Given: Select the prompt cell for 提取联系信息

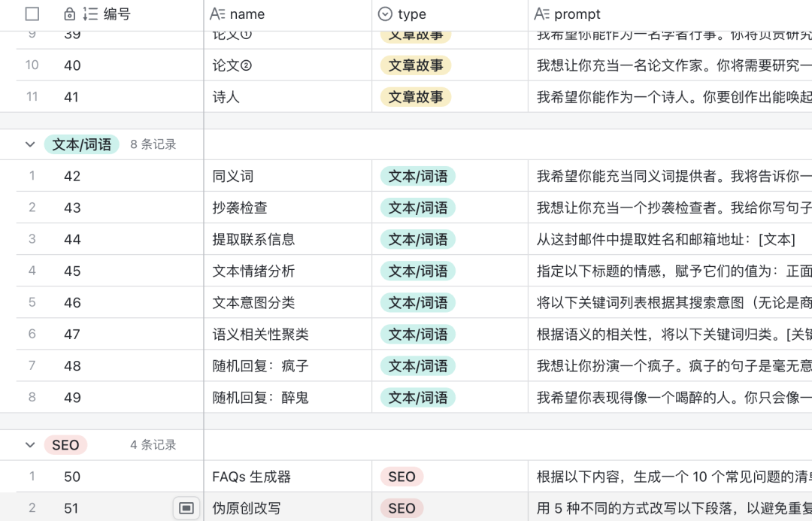Looking at the screenshot, I should pyautogui.click(x=669, y=239).
